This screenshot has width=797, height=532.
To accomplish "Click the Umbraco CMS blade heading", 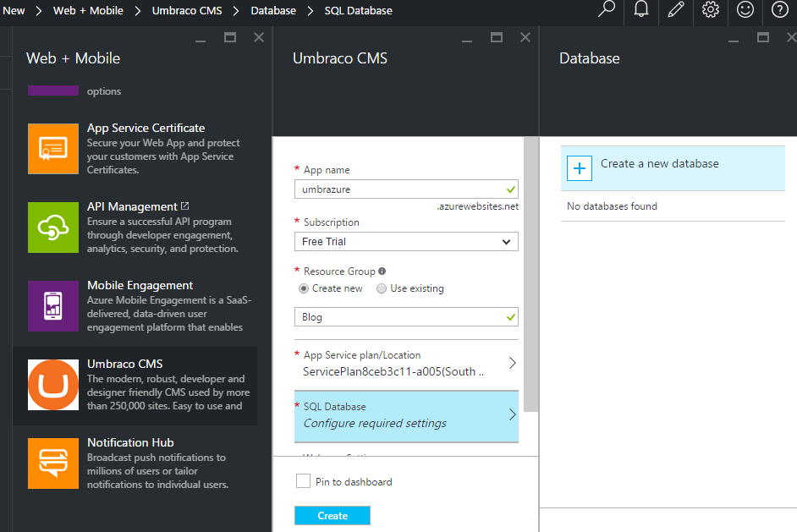I will pos(340,58).
